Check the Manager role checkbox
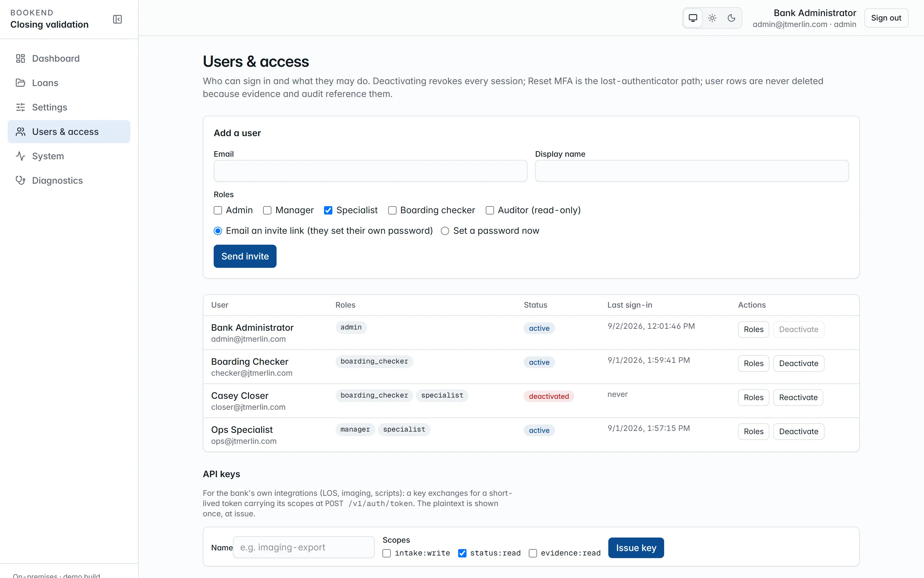Image resolution: width=924 pixels, height=578 pixels. pyautogui.click(x=267, y=211)
